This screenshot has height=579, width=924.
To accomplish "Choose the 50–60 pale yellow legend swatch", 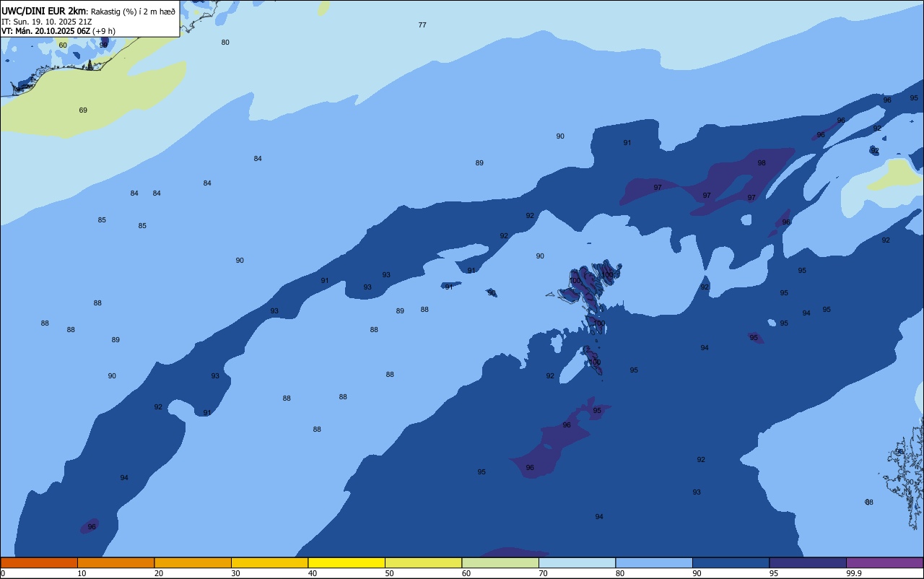I will (424, 562).
